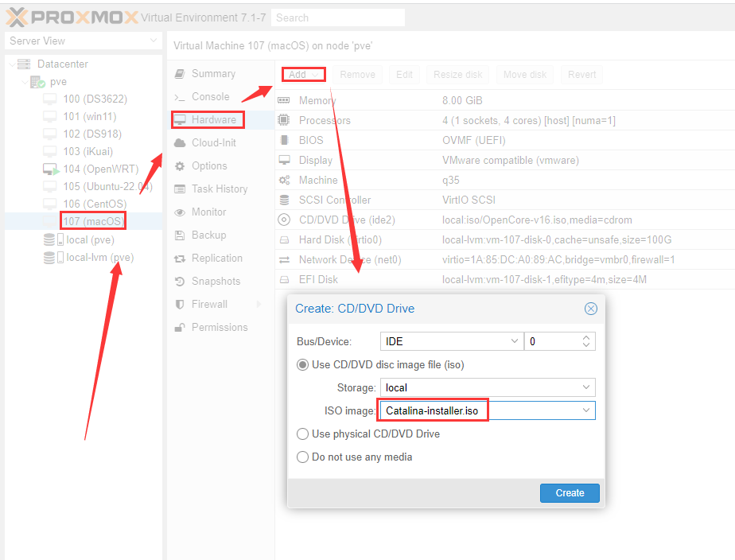735x560 pixels.
Task: Select VM 105 (Ubuntu-22.04) in tree
Action: (x=84, y=186)
